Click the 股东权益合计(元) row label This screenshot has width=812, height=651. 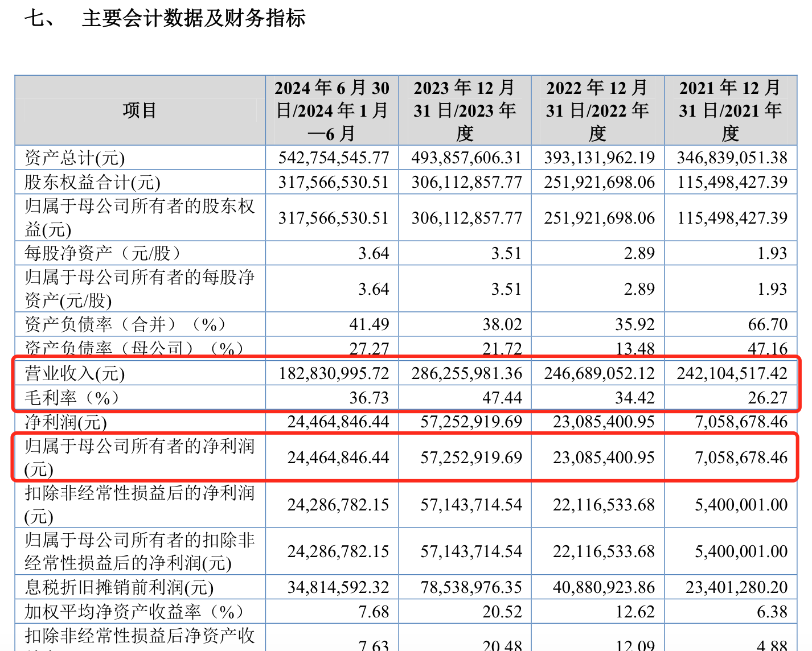click(x=92, y=182)
